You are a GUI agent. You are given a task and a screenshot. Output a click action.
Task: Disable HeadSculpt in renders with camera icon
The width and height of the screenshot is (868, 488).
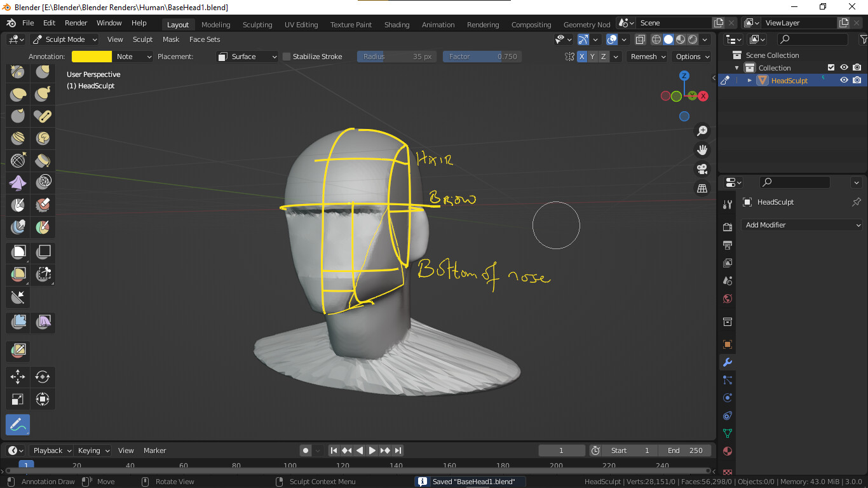pyautogui.click(x=857, y=80)
